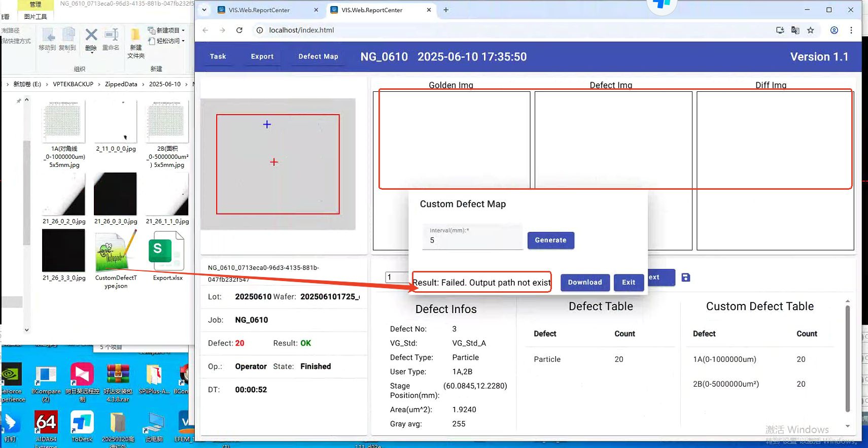
Task: Open the ToDesk desktop icon
Action: tap(82, 427)
